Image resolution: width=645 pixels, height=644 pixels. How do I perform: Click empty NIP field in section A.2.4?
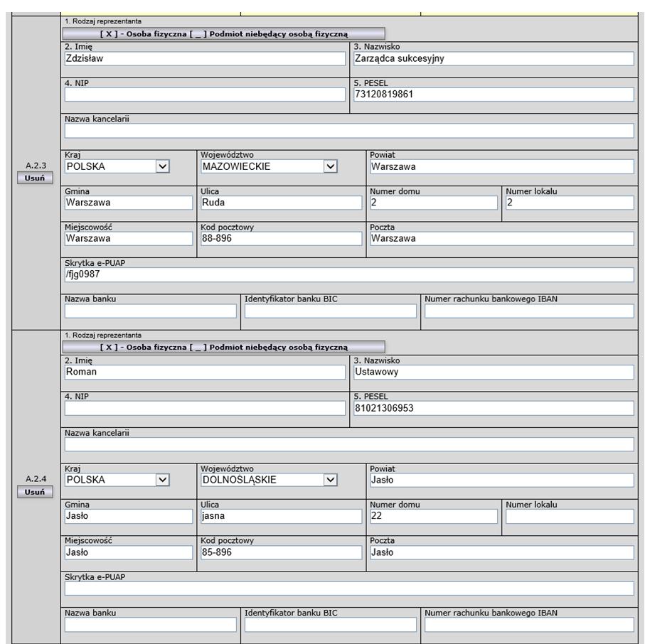(205, 408)
